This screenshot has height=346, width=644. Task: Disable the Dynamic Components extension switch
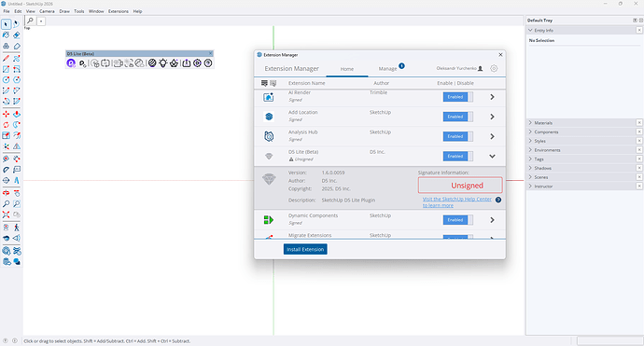click(457, 220)
